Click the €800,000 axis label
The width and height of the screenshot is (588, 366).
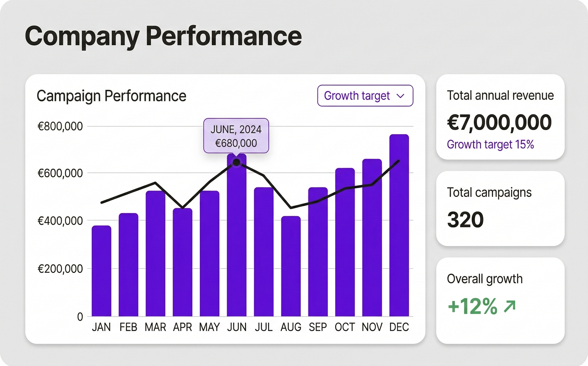click(x=60, y=126)
